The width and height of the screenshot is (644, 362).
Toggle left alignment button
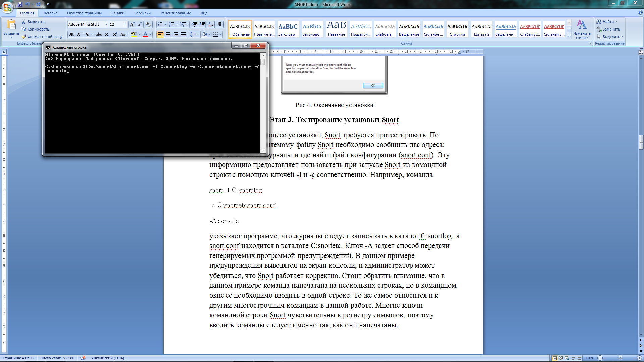point(160,34)
